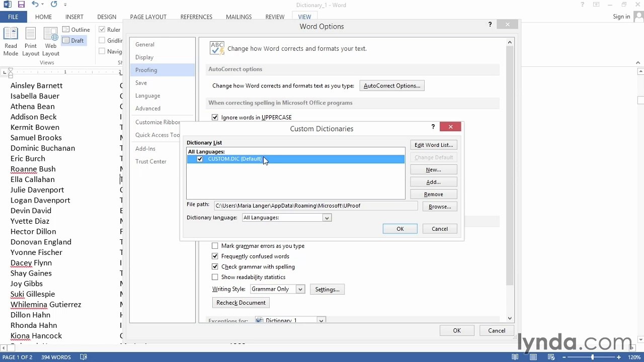Open the FILE tab
Image resolution: width=644 pixels, height=362 pixels.
13,17
